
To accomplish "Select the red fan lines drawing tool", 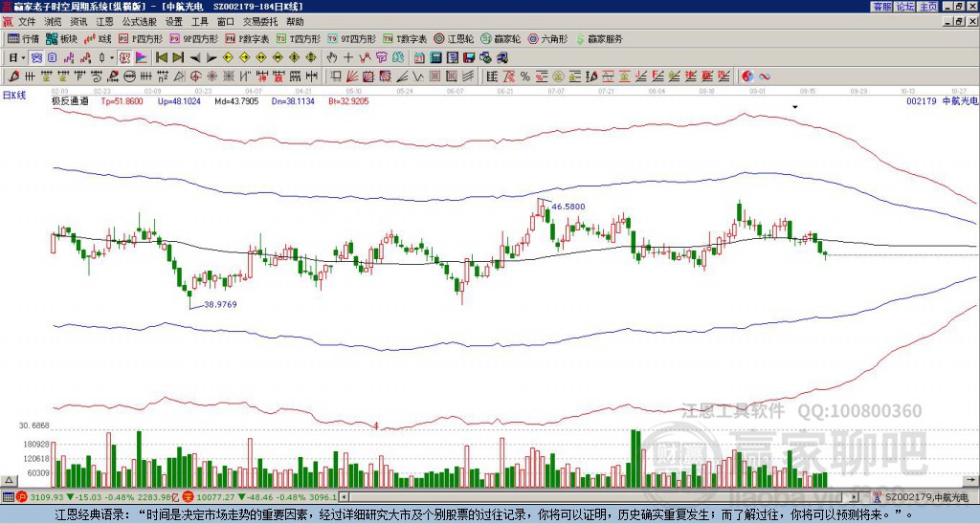I will pos(352,76).
